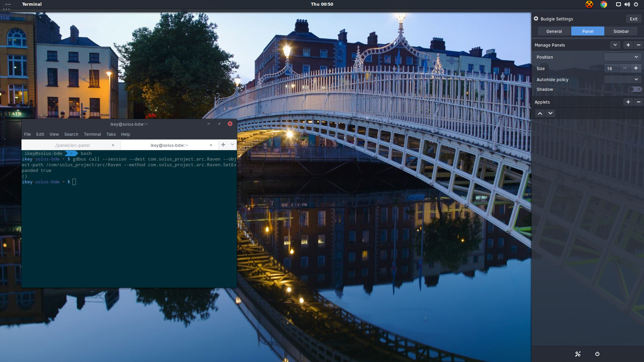Select the ikey@solus-bdw:~ terminal tab

(x=169, y=145)
